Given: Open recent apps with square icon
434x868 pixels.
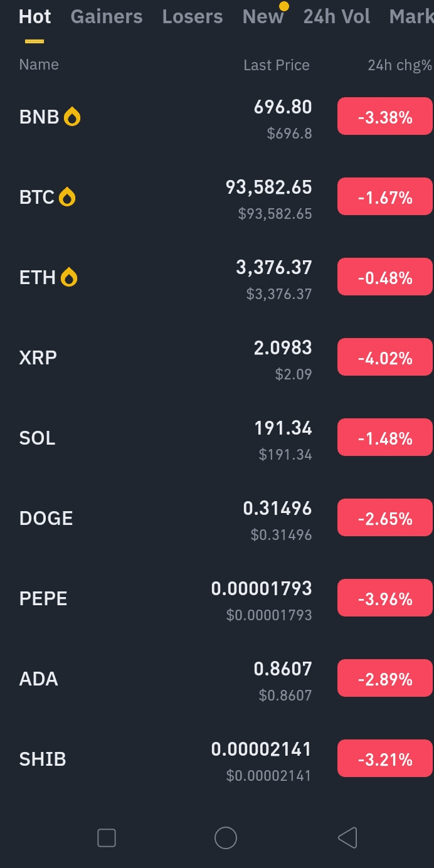Looking at the screenshot, I should [x=107, y=837].
